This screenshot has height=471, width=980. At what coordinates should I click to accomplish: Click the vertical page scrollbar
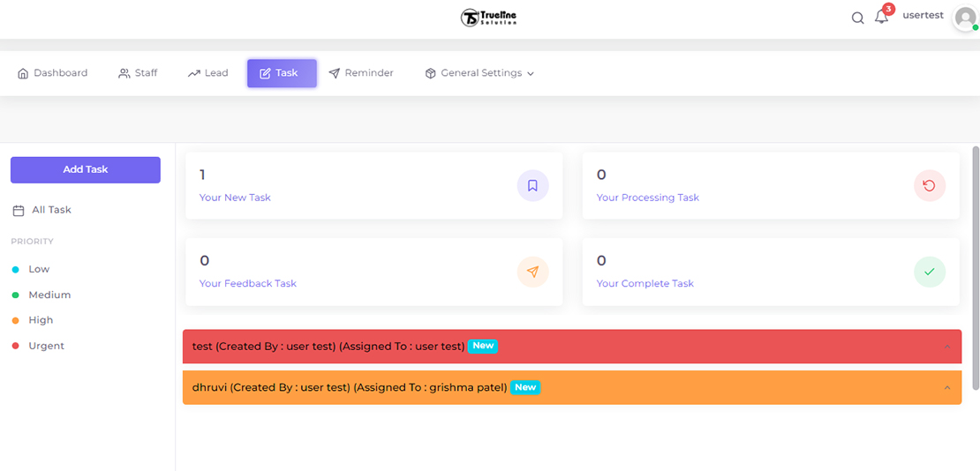975,265
